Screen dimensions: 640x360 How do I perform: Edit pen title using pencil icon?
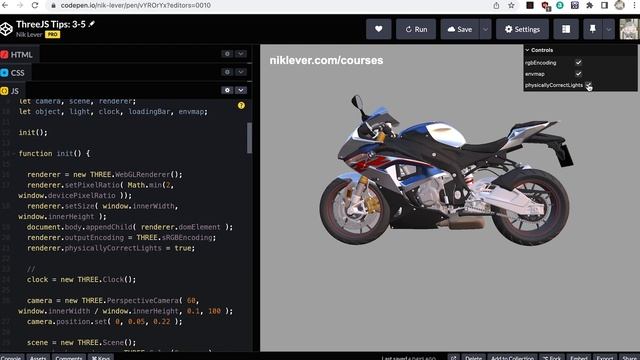coord(91,24)
